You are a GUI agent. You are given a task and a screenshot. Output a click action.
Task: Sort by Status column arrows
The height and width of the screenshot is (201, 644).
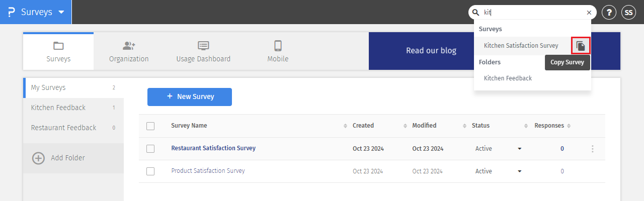click(x=526, y=126)
